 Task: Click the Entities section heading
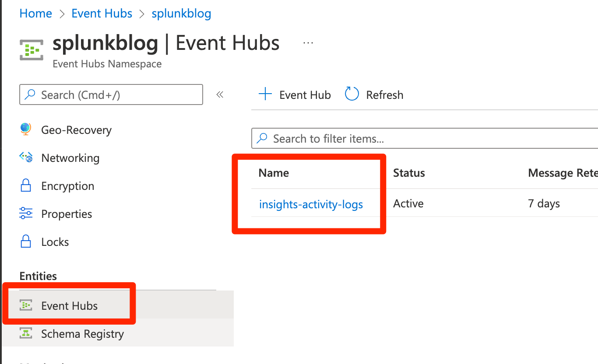click(38, 276)
